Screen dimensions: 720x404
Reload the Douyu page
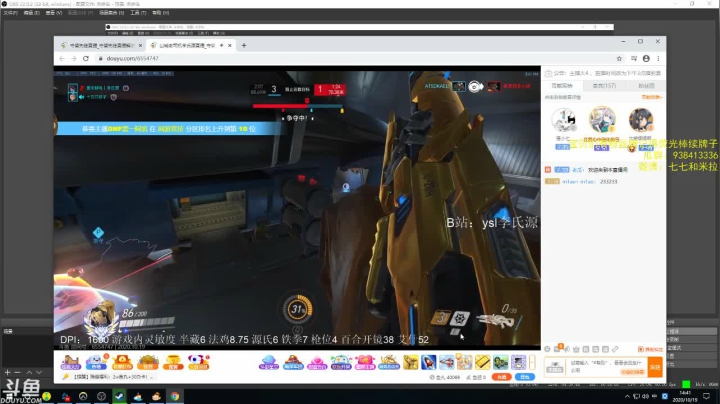[x=86, y=58]
